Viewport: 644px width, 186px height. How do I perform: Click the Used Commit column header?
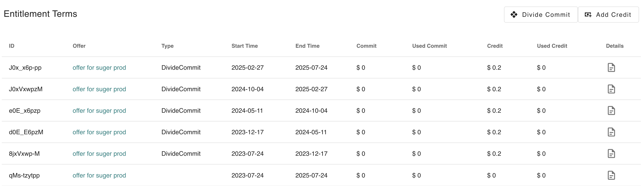pos(429,46)
